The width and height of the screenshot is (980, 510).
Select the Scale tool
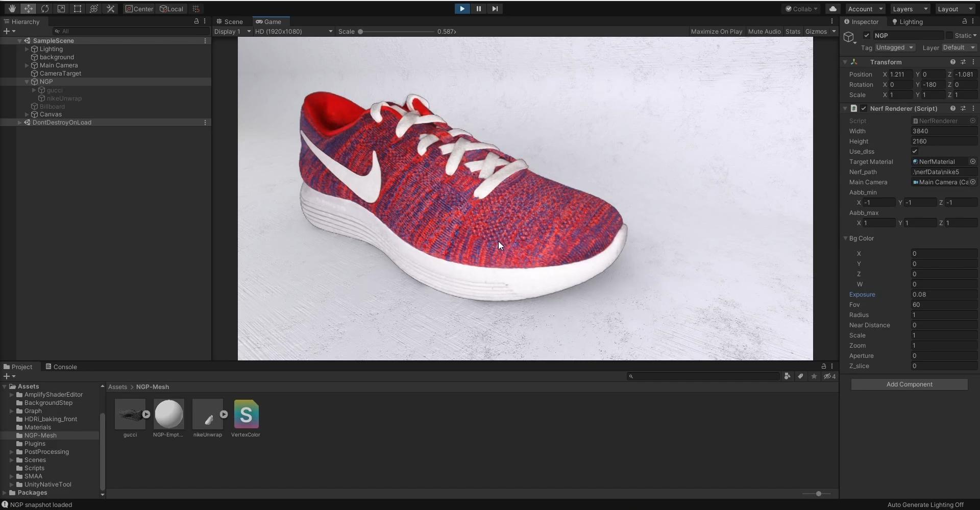pyautogui.click(x=61, y=9)
